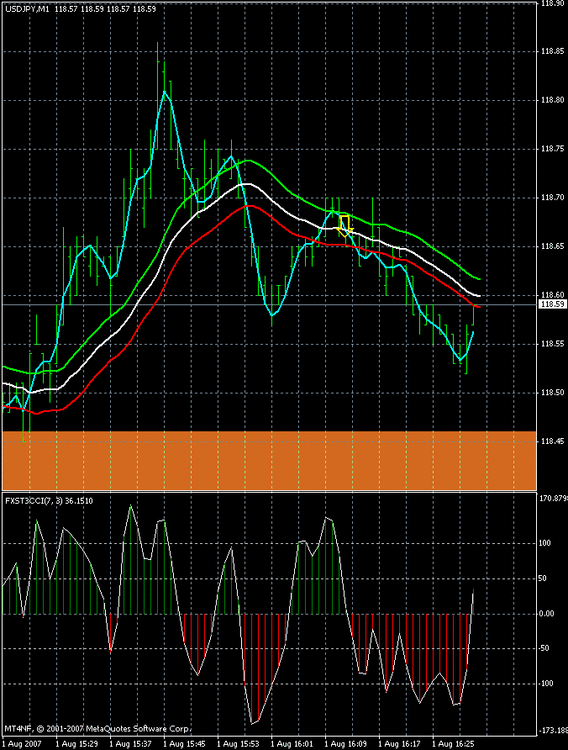Click the cyan line peak near 118.80
This screenshot has width=568, height=750.
165,91
